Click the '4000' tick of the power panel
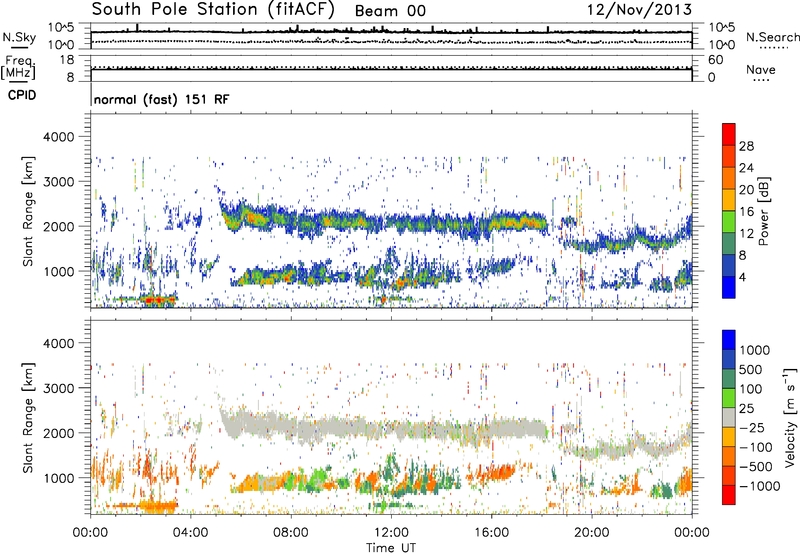The image size is (800, 554). 59,137
